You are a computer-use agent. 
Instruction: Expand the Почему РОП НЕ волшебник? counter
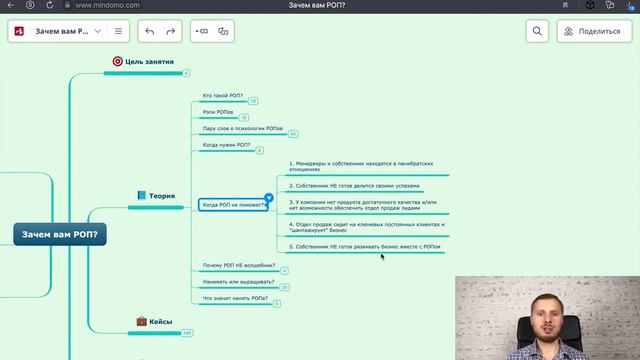pyautogui.click(x=284, y=271)
